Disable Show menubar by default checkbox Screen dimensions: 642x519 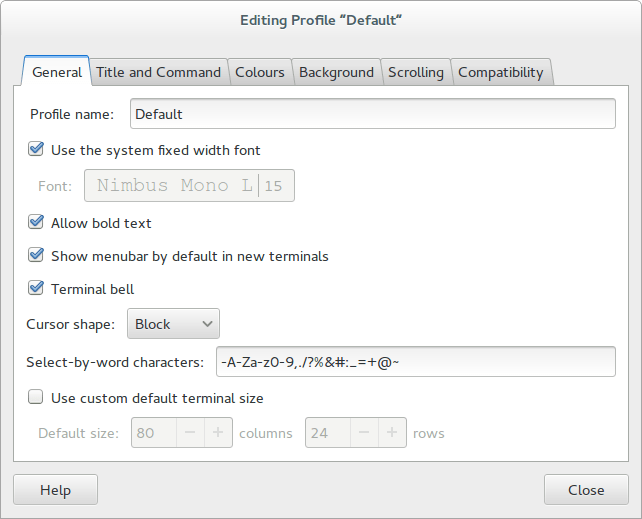[36, 256]
